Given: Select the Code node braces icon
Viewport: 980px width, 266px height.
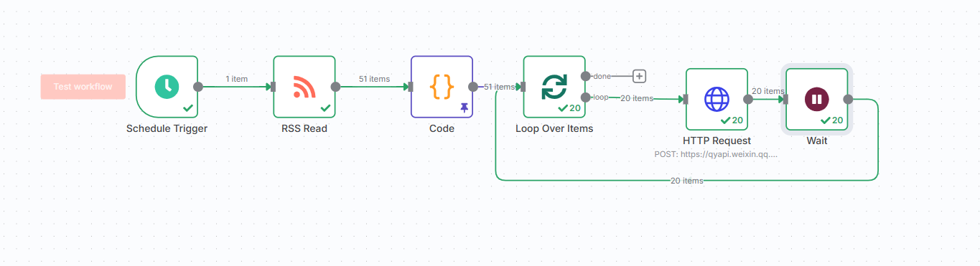Looking at the screenshot, I should tap(442, 87).
